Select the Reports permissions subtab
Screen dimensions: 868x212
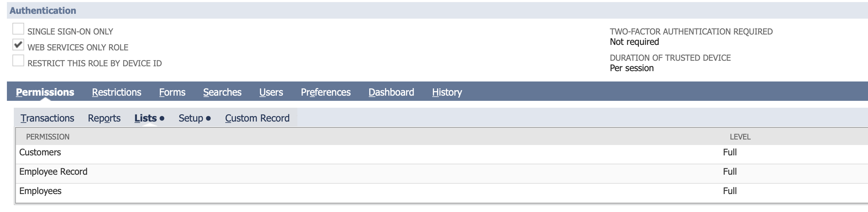point(104,118)
